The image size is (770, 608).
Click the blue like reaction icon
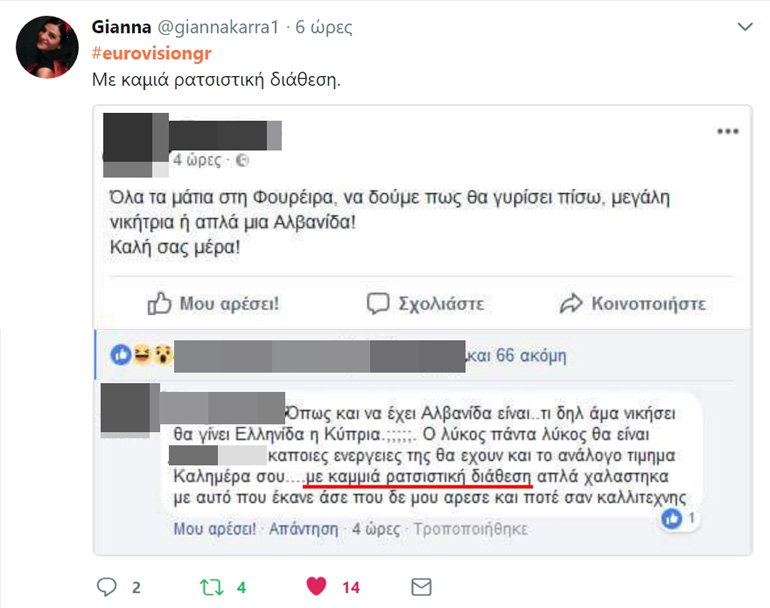(x=121, y=355)
